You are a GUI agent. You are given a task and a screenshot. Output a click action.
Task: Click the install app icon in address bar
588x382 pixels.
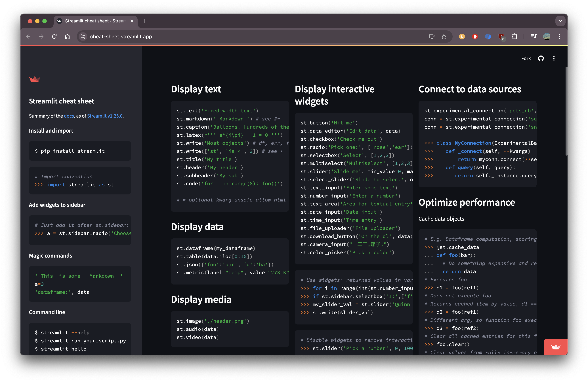point(432,37)
